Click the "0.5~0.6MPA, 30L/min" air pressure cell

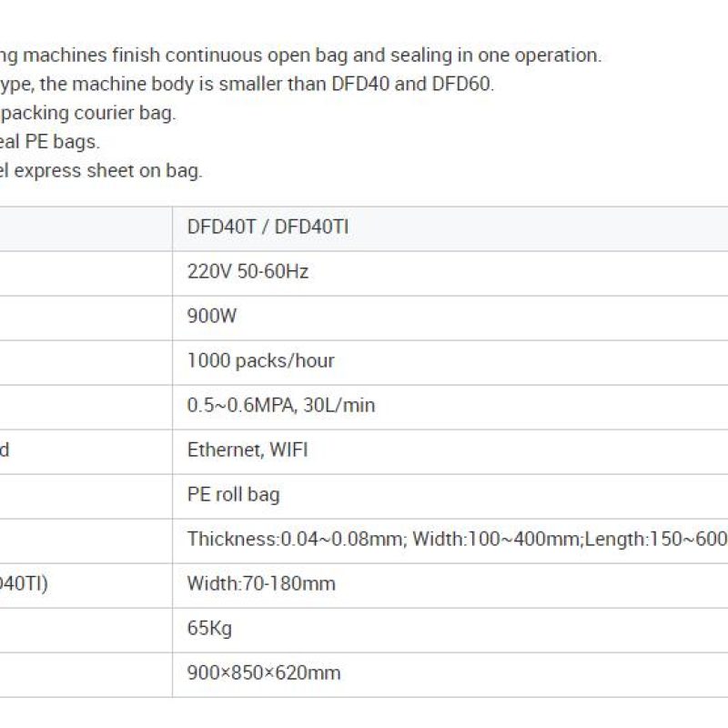click(x=280, y=405)
